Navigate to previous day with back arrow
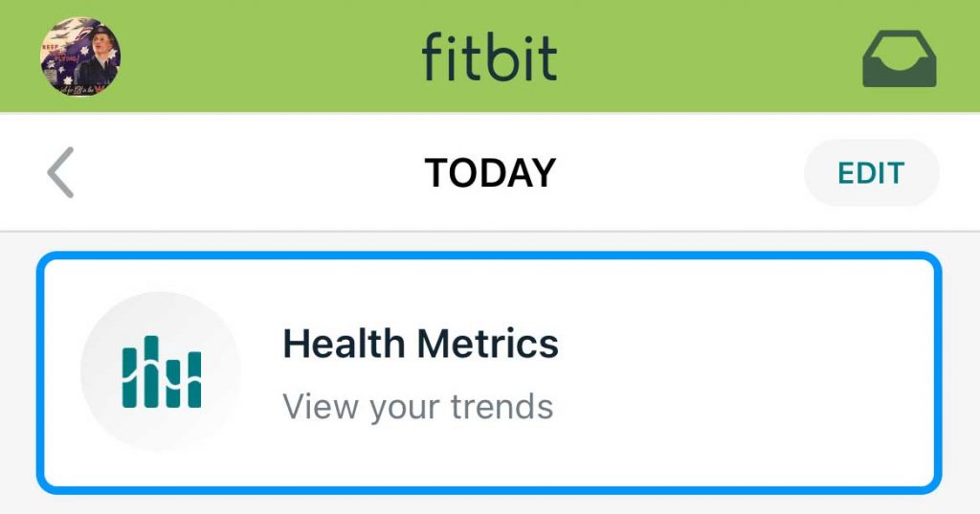Viewport: 980px width, 514px height. point(60,173)
